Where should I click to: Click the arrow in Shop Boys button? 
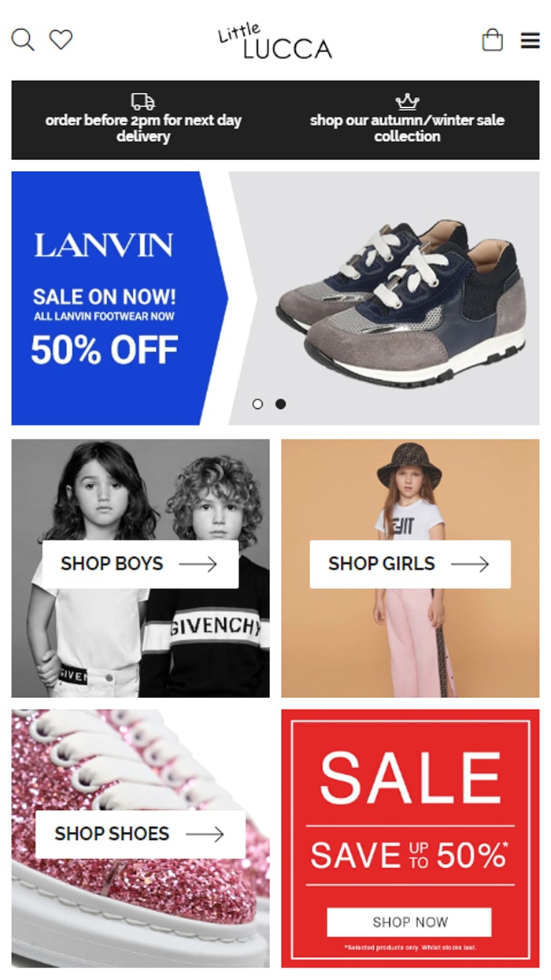click(198, 564)
